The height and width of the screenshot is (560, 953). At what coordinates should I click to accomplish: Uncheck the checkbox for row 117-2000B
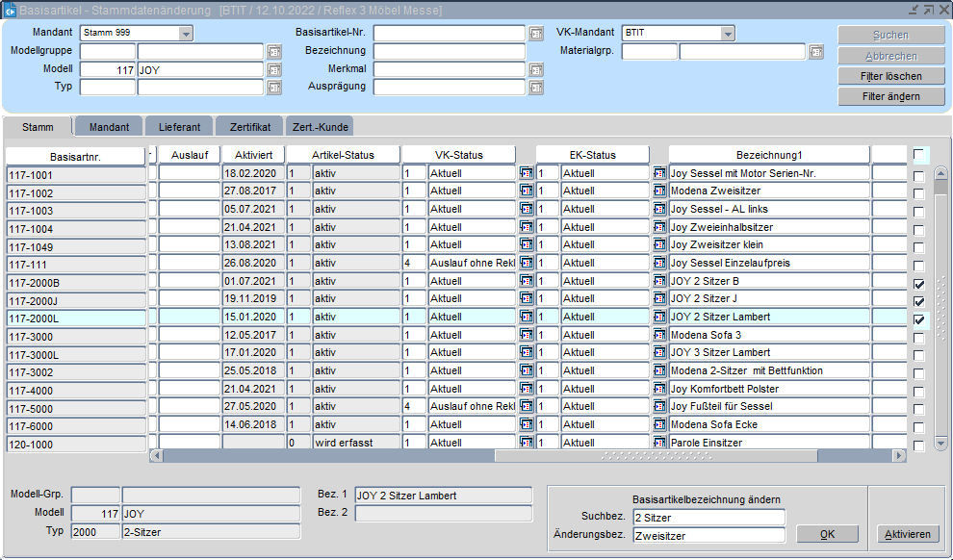click(919, 285)
